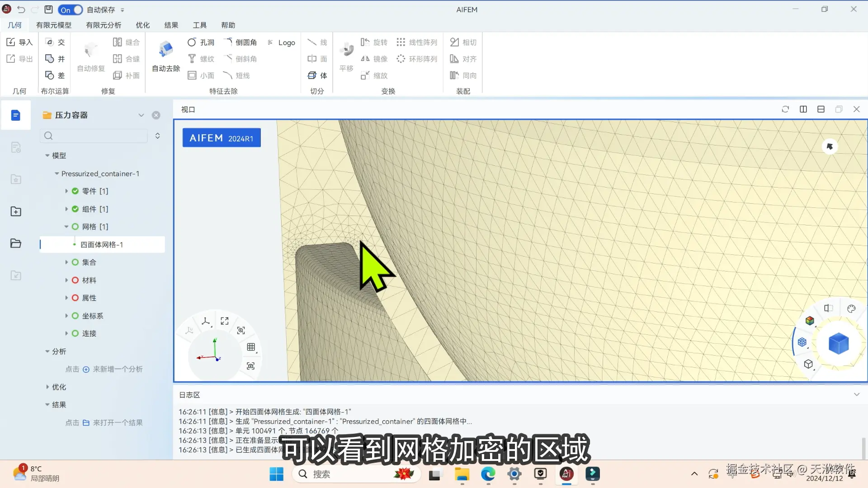
Task: Click the 零件 [1] green status circle
Action: tap(75, 191)
